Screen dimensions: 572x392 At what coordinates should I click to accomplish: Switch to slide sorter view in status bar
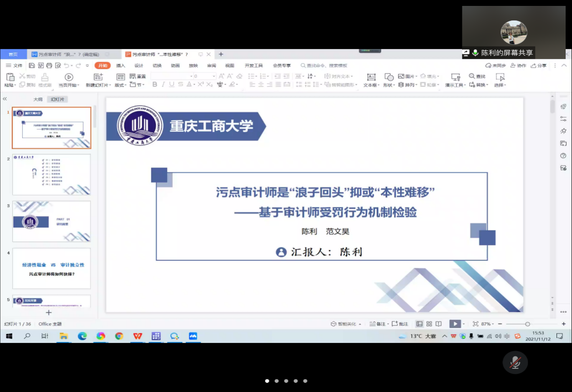pos(429,324)
